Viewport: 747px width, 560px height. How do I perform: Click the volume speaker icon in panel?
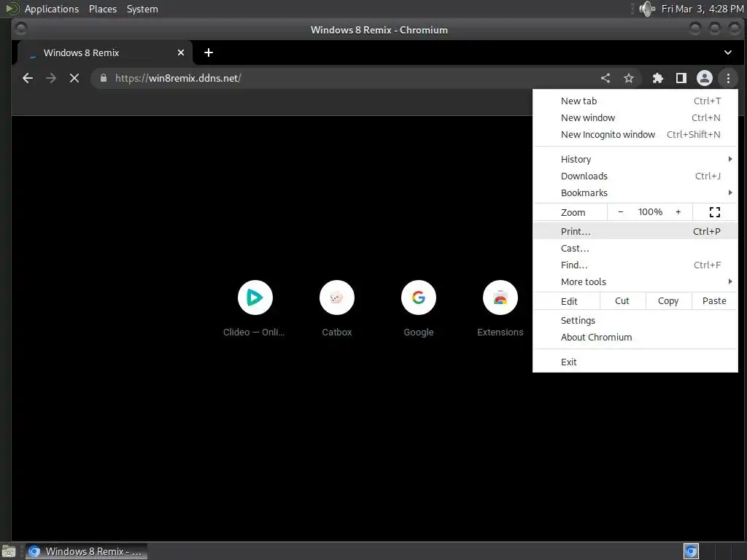tap(647, 9)
